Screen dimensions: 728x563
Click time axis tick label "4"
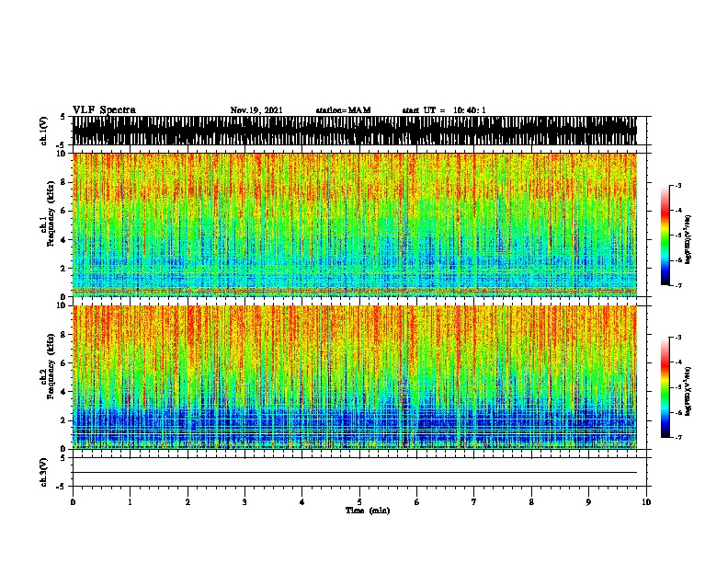pyautogui.click(x=302, y=502)
